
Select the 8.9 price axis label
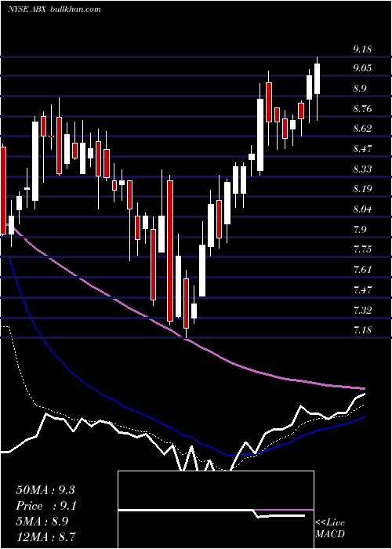click(x=360, y=88)
